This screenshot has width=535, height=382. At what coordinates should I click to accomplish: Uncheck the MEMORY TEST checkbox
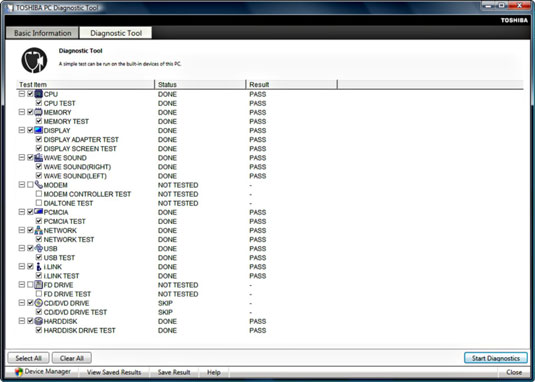tap(39, 121)
